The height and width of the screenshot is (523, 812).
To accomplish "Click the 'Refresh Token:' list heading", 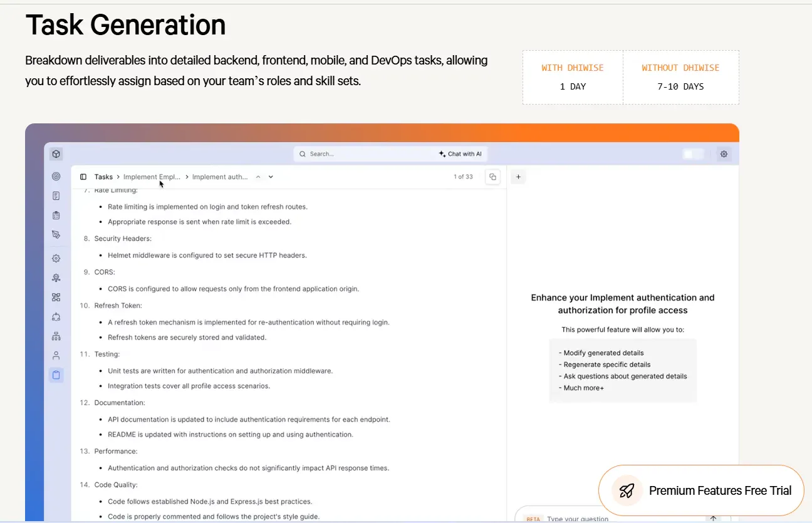I will tap(118, 306).
